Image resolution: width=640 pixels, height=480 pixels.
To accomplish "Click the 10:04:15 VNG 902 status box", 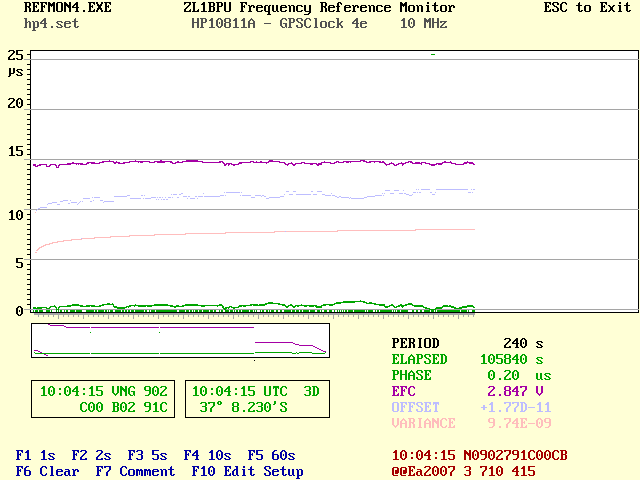I will pos(103,399).
